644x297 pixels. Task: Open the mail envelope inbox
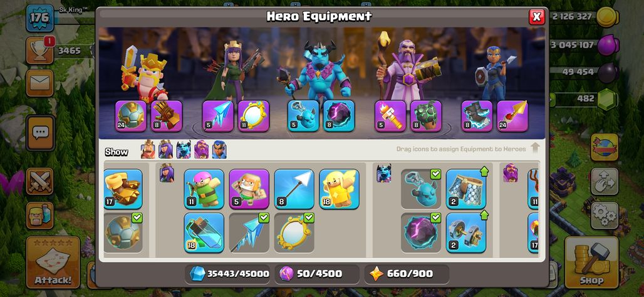click(x=40, y=83)
